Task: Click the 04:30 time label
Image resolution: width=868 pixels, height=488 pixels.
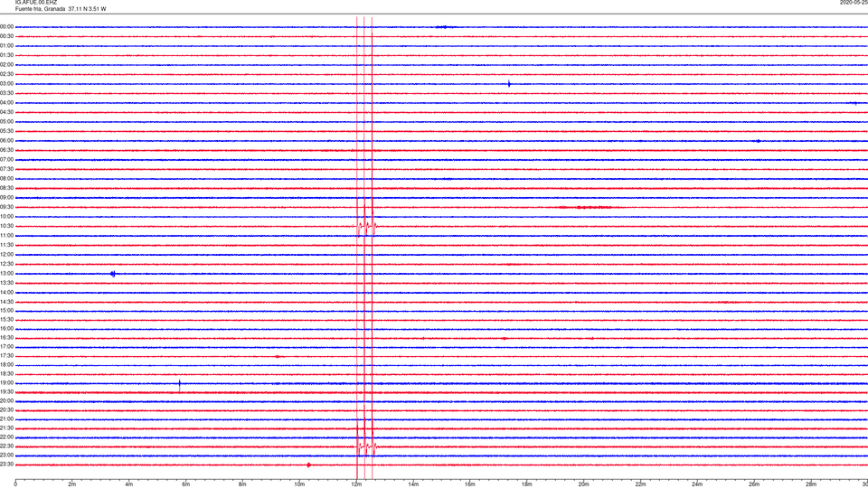Action: click(x=6, y=112)
